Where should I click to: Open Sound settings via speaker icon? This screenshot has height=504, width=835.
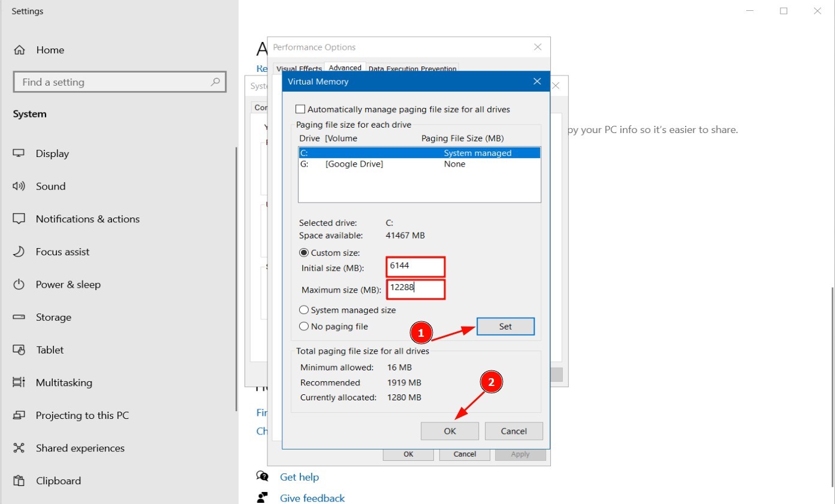(19, 186)
